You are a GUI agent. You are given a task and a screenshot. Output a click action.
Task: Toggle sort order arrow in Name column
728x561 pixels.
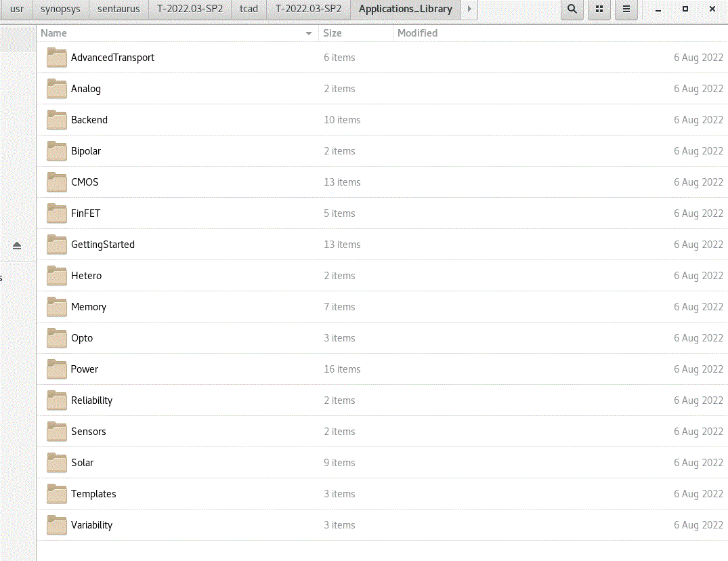click(x=309, y=33)
